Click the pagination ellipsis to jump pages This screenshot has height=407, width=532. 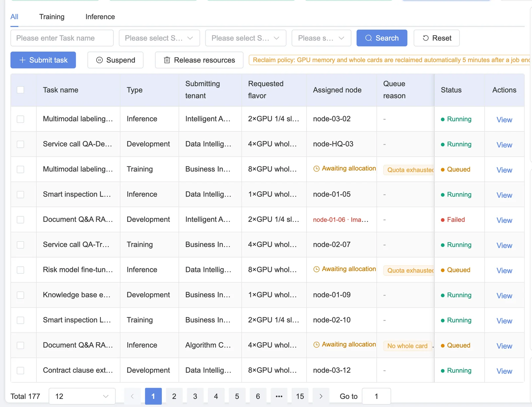tap(279, 396)
